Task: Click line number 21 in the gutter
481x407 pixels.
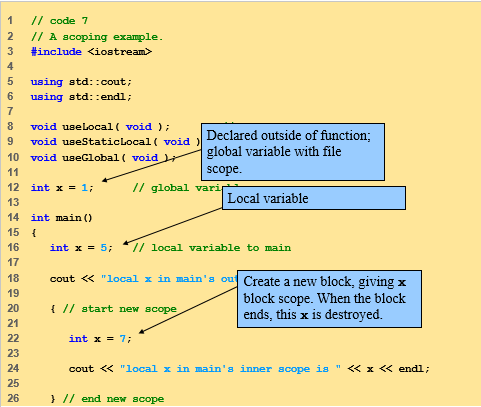Action: coord(13,323)
